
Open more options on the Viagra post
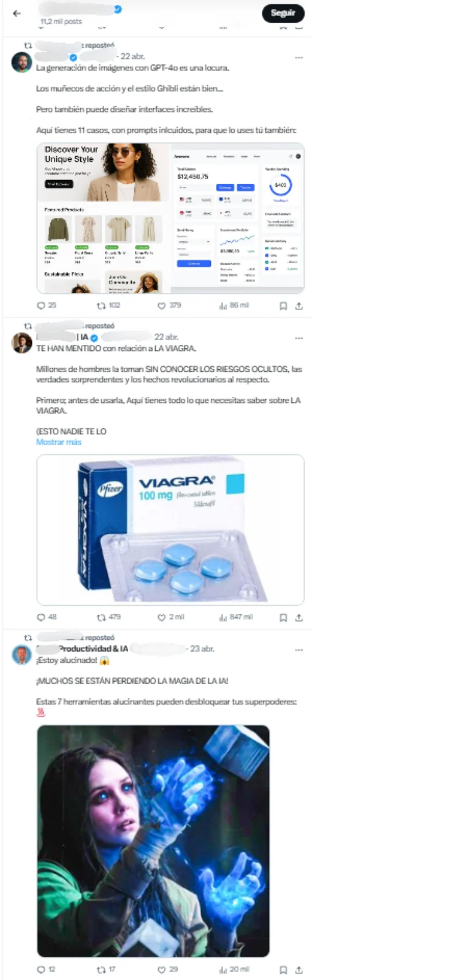pos(299,338)
